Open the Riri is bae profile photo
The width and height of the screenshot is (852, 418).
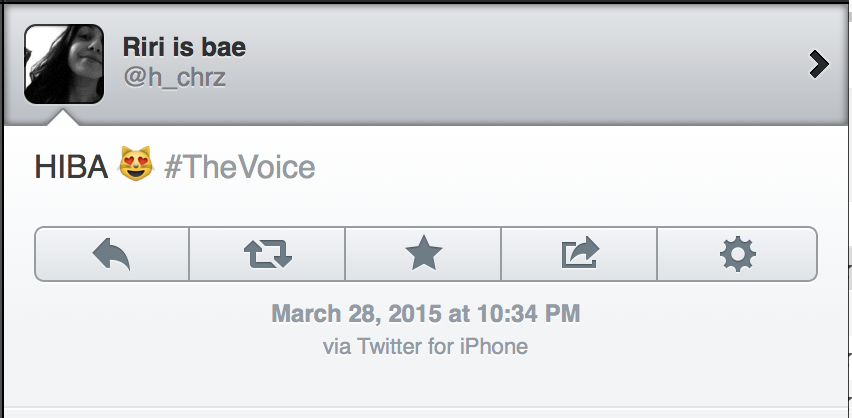pos(63,64)
